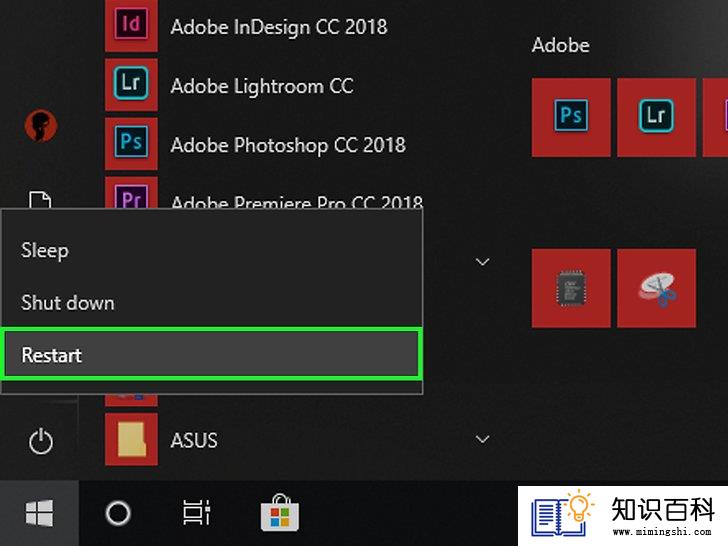
Task: Open the Documents icon in Start sidebar
Action: click(x=40, y=200)
